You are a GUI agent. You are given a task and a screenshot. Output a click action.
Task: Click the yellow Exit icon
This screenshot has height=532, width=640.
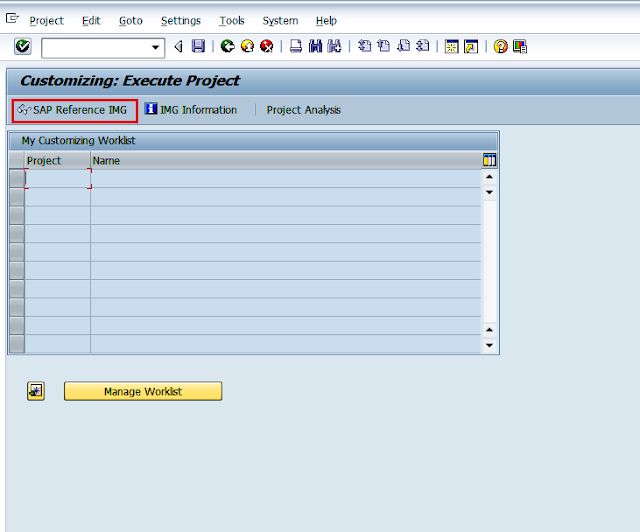point(247,46)
